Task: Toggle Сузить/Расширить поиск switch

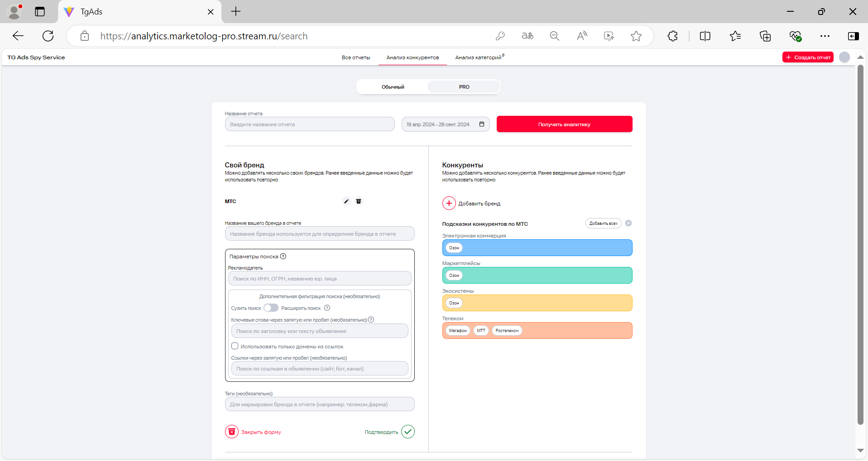Action: point(271,308)
